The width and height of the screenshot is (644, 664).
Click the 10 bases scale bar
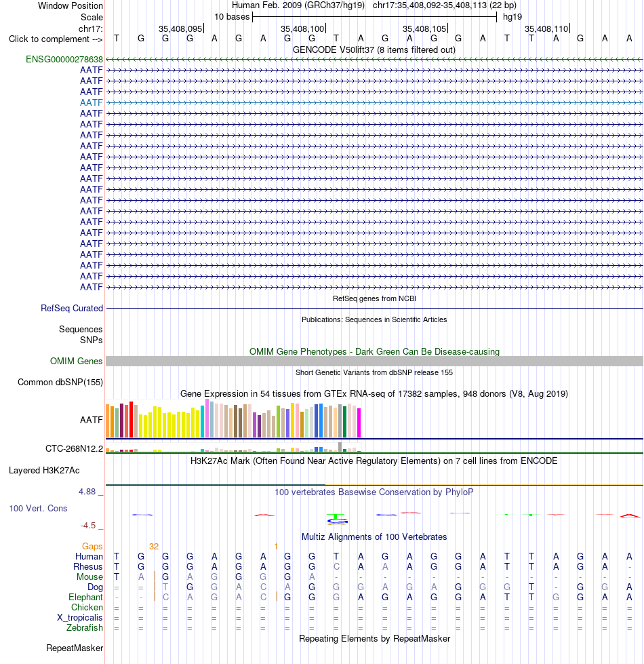coord(374,17)
